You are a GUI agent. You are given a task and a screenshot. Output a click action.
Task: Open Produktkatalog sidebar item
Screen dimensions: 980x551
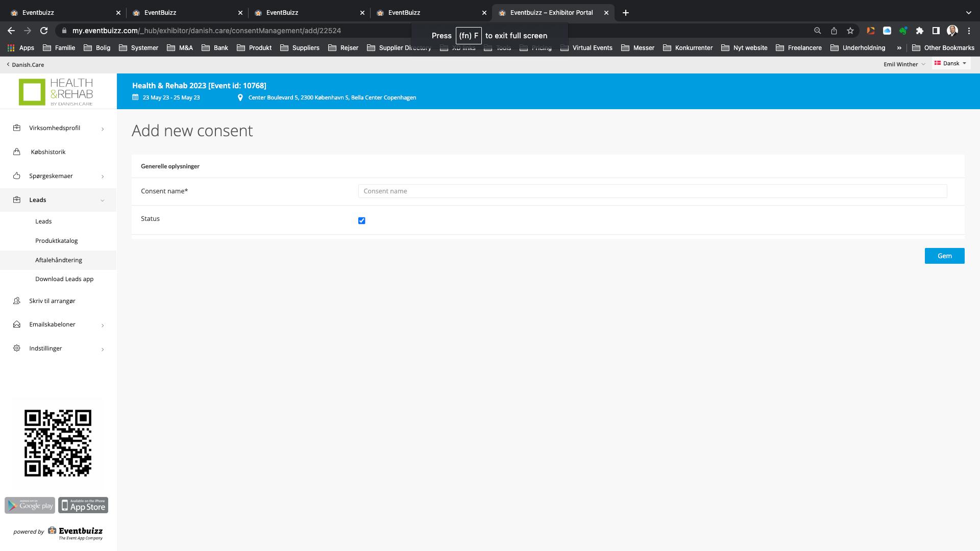(x=57, y=241)
